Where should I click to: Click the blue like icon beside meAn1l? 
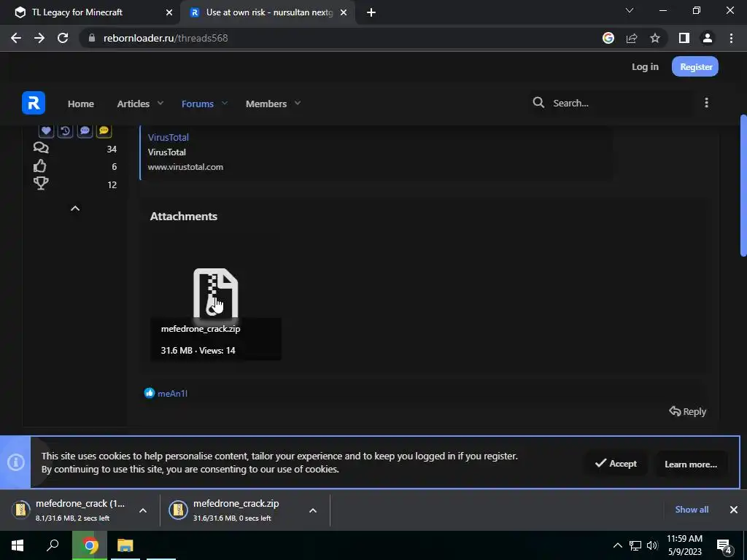[150, 393]
